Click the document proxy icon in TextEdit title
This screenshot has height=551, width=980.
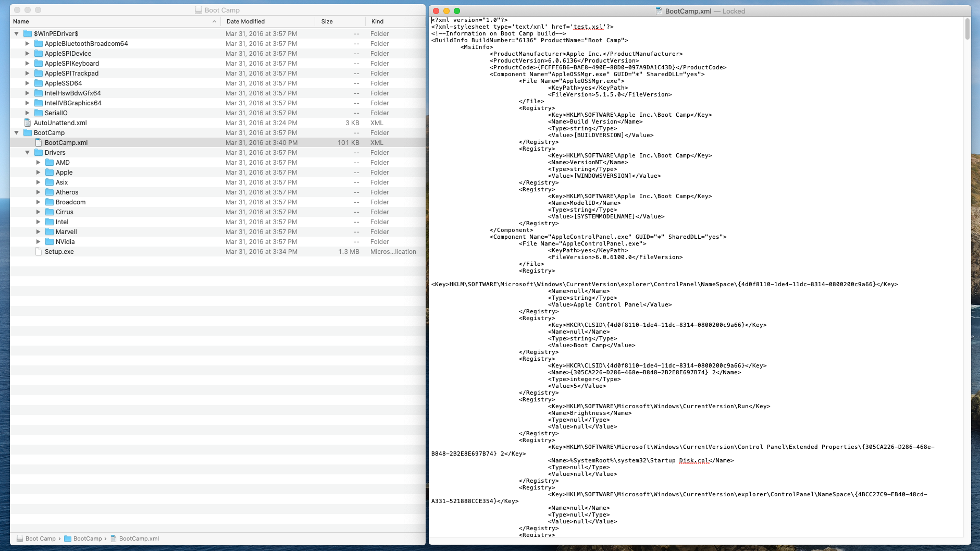point(659,11)
